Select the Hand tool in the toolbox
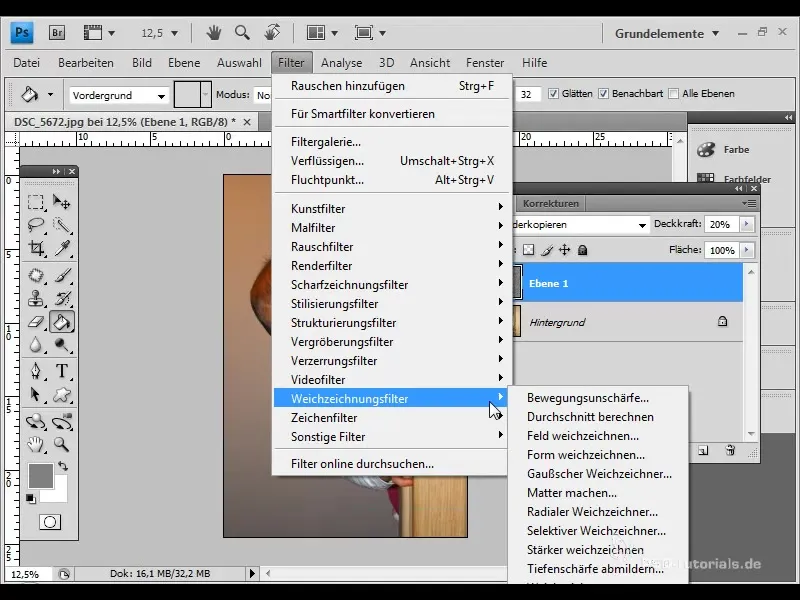Image resolution: width=800 pixels, height=600 pixels. pyautogui.click(x=36, y=444)
